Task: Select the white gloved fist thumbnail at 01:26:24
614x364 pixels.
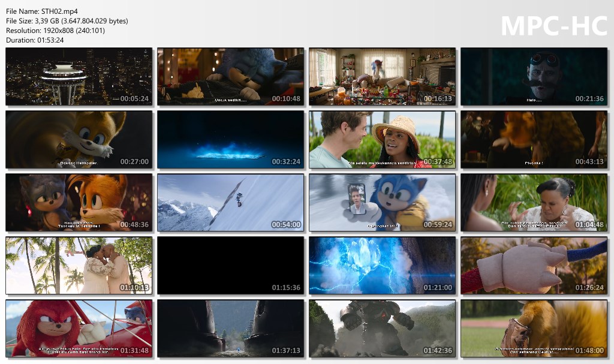Action: click(534, 266)
